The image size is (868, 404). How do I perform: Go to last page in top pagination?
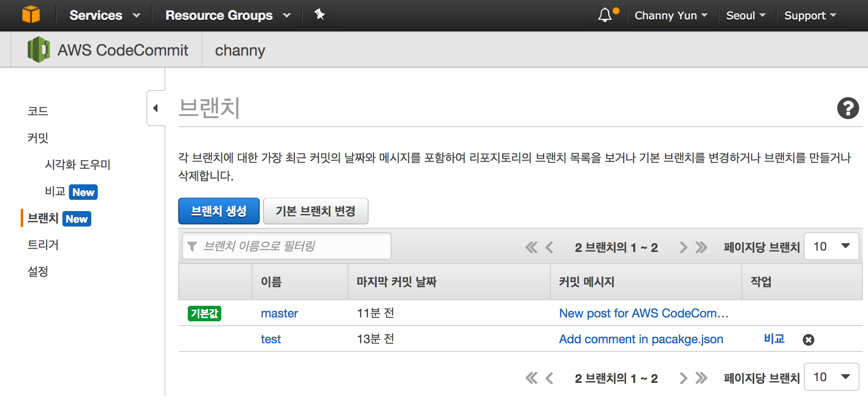701,247
